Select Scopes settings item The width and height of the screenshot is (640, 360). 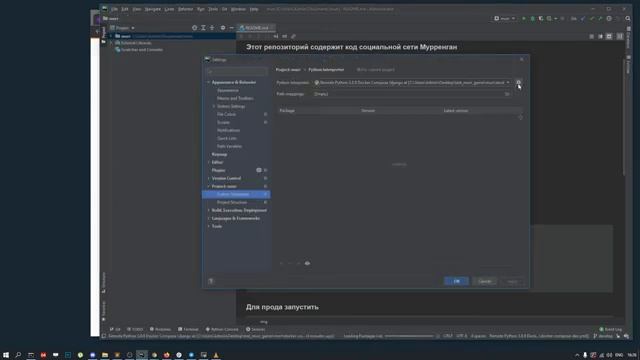coord(223,122)
